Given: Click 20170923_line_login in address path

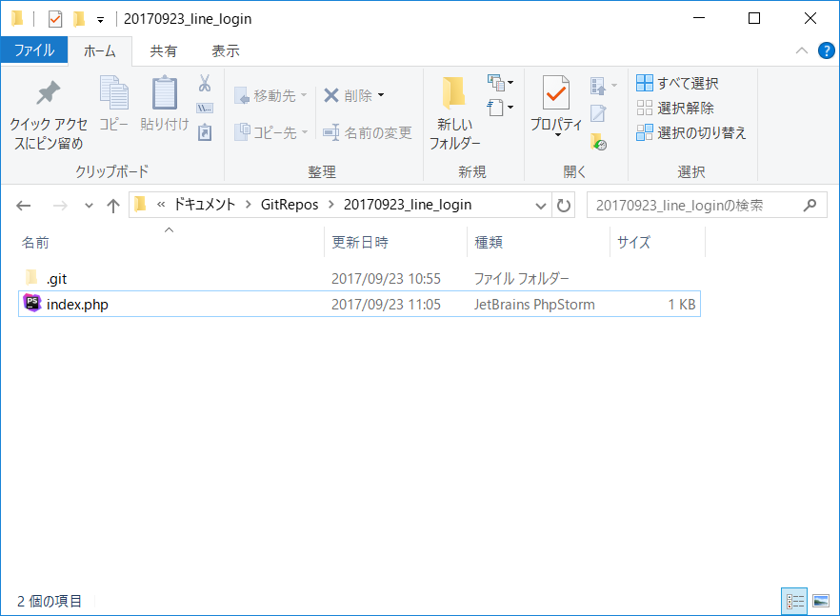Looking at the screenshot, I should click(x=408, y=205).
